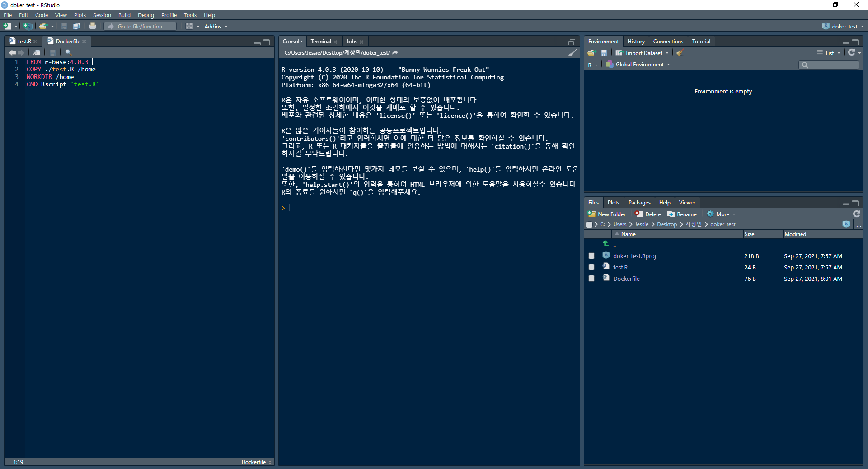Click the Workspace Panes grid icon
The height and width of the screenshot is (469, 868).
[x=189, y=26]
